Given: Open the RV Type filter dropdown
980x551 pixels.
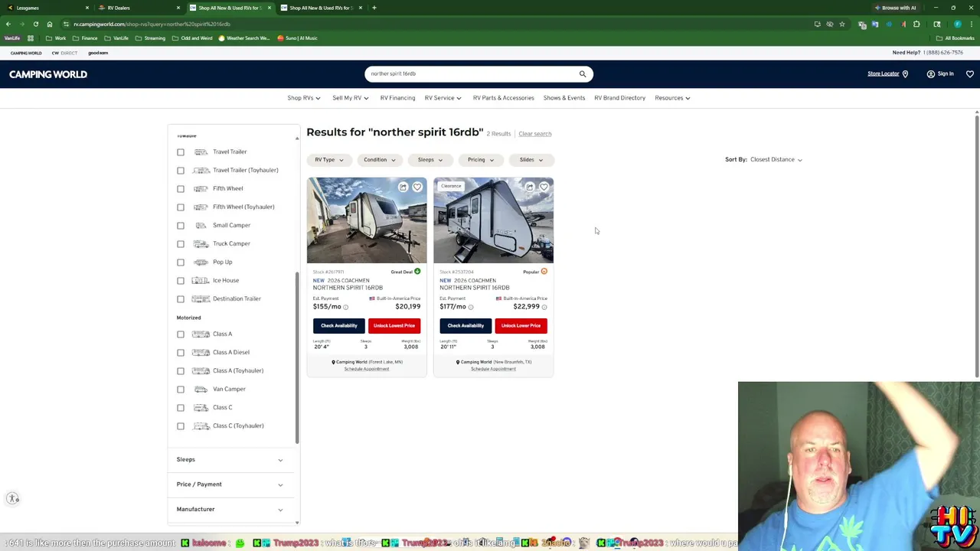Looking at the screenshot, I should (x=329, y=160).
